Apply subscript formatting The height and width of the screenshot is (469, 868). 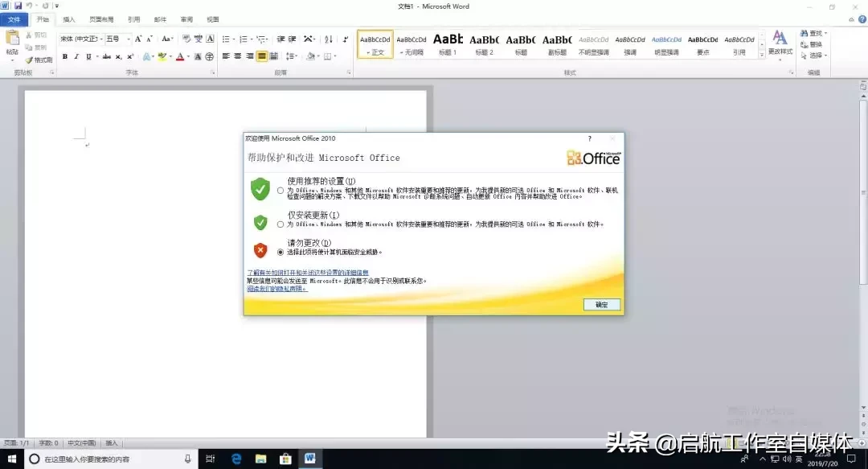[119, 56]
